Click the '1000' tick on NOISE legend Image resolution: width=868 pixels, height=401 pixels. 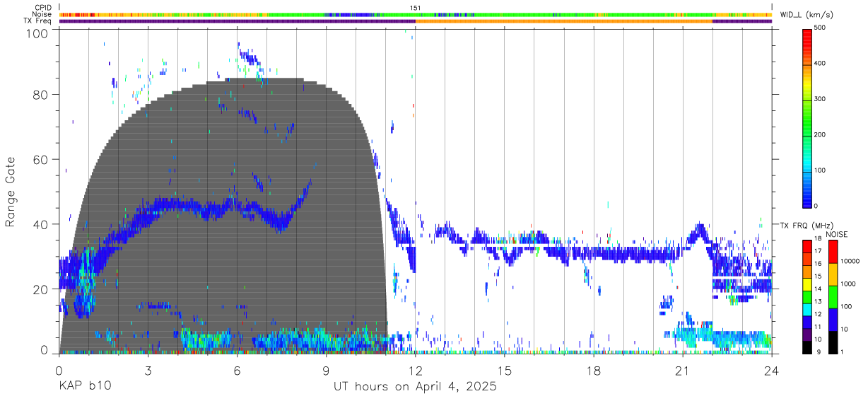point(848,284)
